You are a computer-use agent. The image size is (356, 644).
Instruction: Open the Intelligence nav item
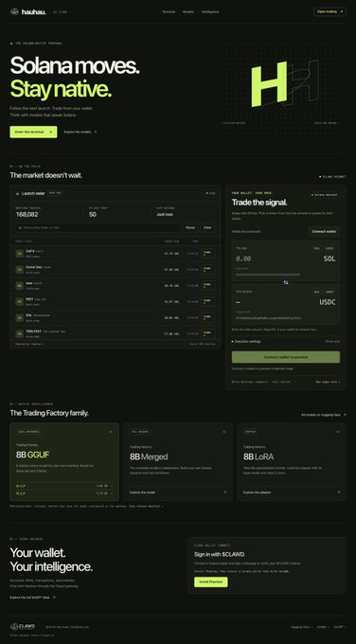pos(210,11)
